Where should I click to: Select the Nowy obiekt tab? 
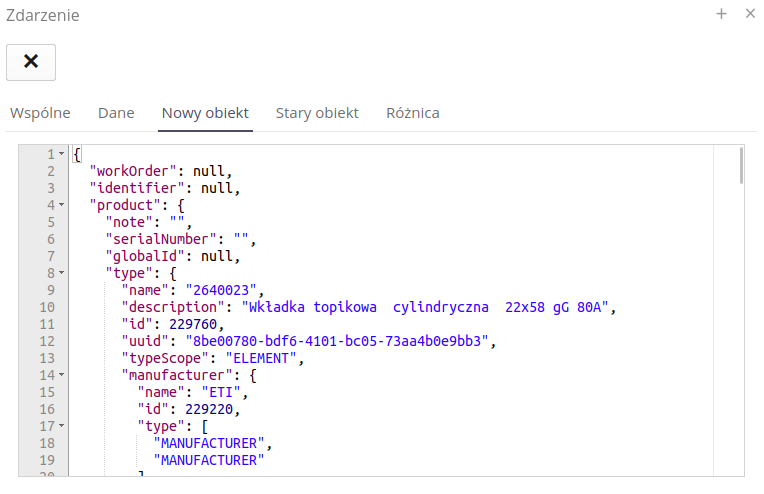(205, 113)
